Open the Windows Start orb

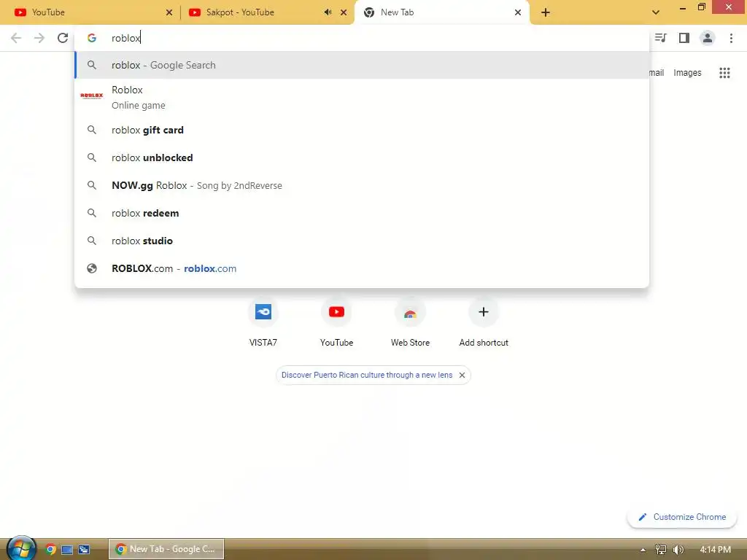pyautogui.click(x=21, y=548)
